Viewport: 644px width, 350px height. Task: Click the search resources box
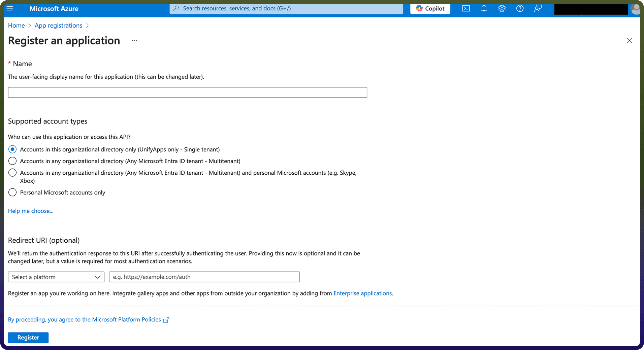point(286,8)
